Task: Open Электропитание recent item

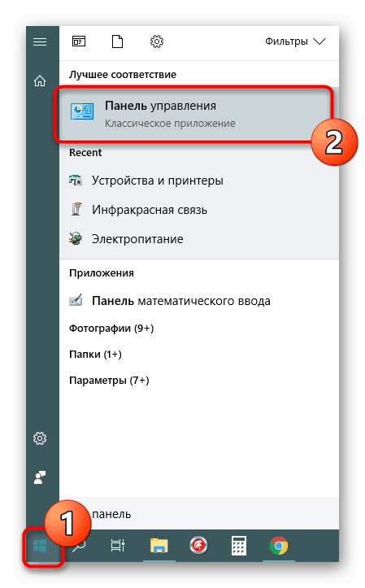Action: [198, 239]
